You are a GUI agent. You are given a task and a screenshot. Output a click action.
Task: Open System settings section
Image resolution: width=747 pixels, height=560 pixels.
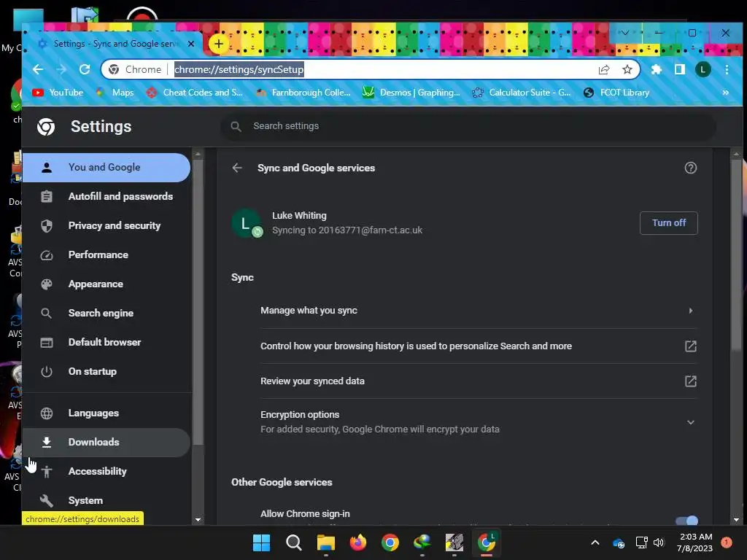106,500
